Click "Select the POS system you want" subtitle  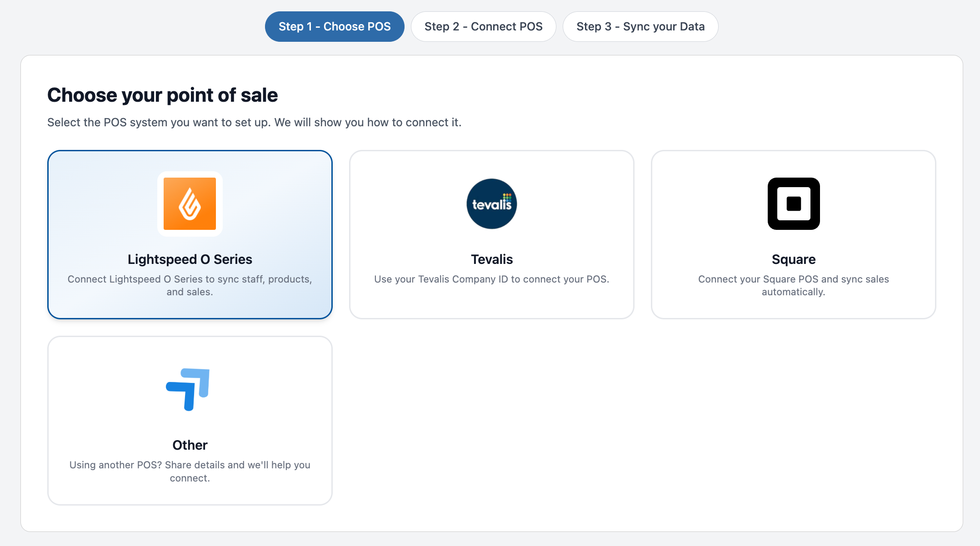coord(254,122)
